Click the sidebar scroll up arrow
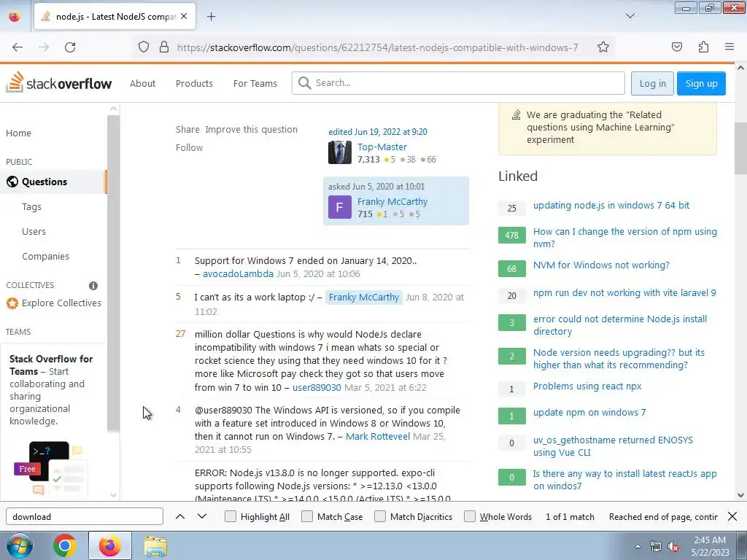Image resolution: width=747 pixels, height=560 pixels. pyautogui.click(x=113, y=109)
